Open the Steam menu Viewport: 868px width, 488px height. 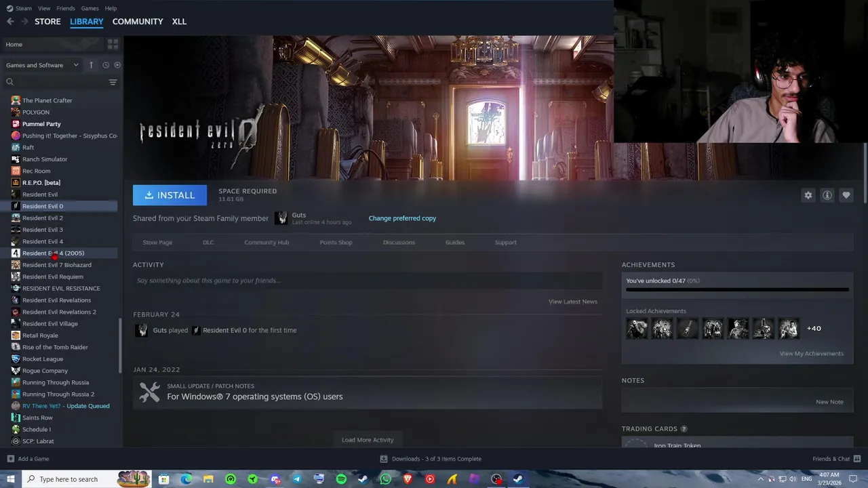tap(19, 8)
